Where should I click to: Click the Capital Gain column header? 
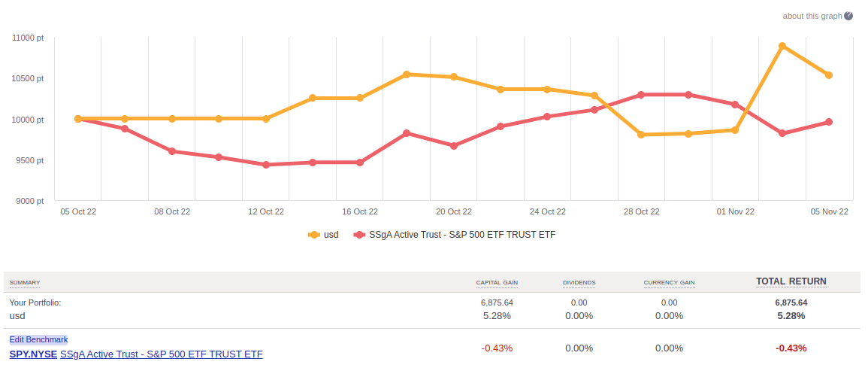497,283
